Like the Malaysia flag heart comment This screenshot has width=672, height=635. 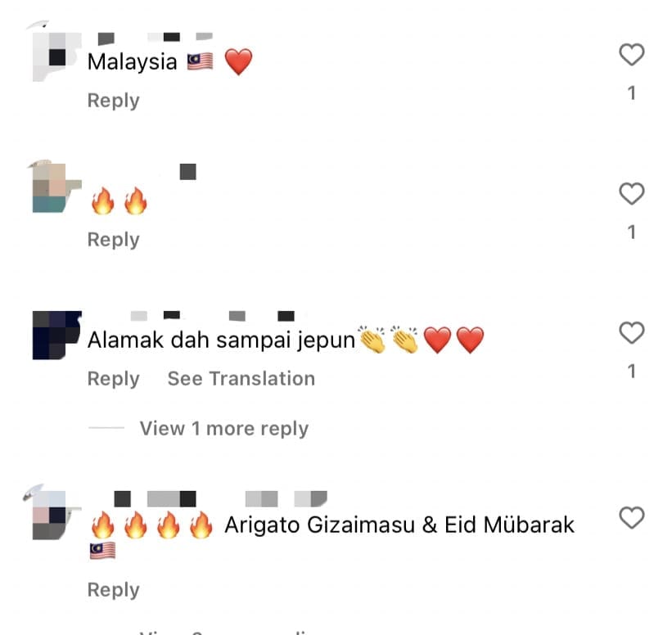631,55
